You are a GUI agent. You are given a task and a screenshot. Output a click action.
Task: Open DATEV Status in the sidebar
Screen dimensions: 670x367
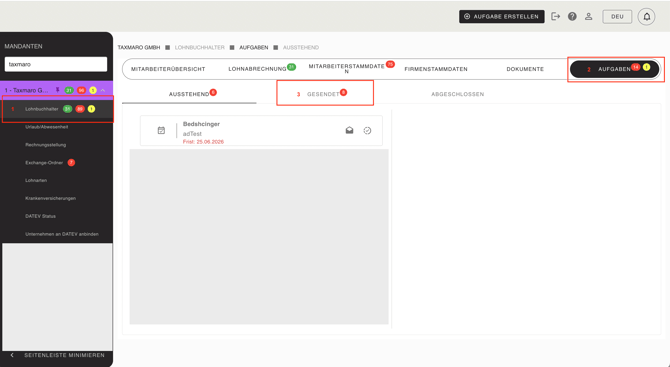point(40,216)
